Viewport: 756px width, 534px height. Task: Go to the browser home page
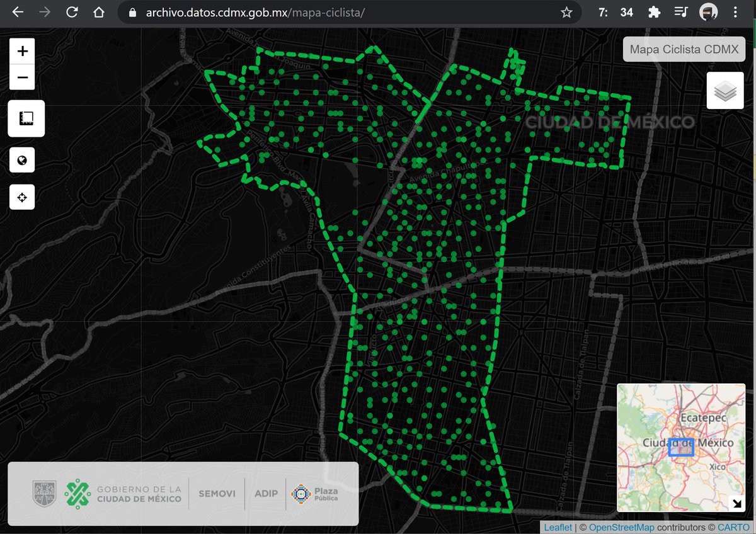[x=98, y=12]
